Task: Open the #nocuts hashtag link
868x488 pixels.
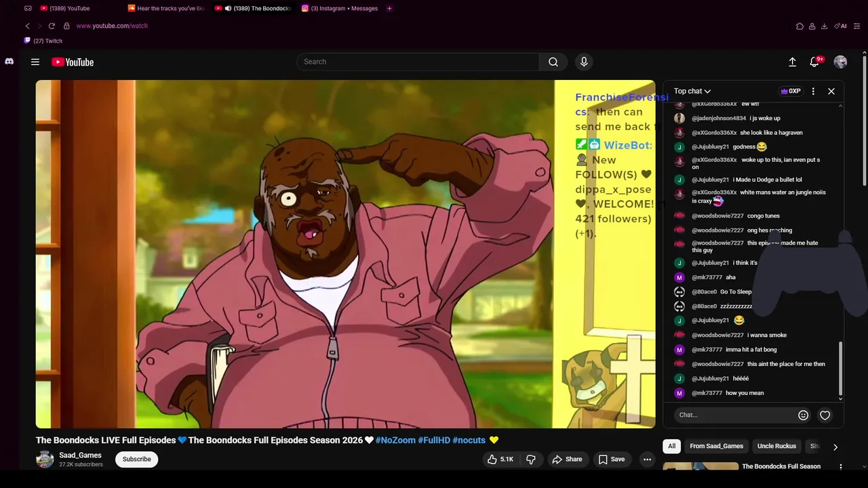Action: [469, 440]
